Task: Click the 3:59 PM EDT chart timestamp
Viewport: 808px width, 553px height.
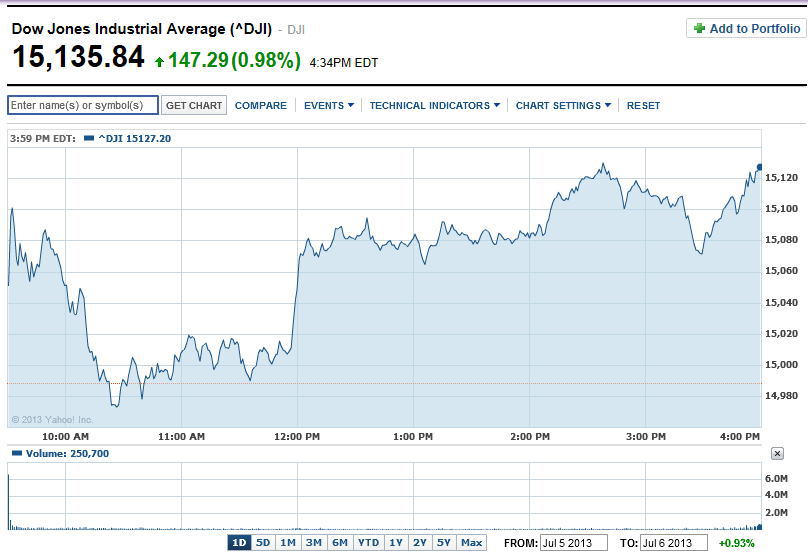Action: coord(43,138)
